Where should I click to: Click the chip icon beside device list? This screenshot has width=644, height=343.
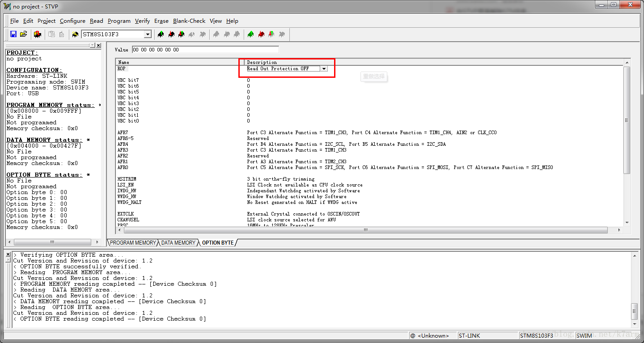[75, 34]
